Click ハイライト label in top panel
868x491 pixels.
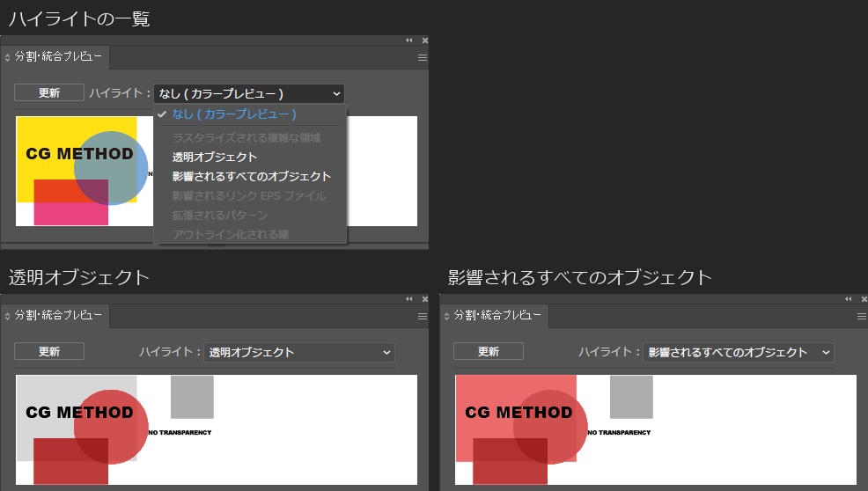point(120,93)
